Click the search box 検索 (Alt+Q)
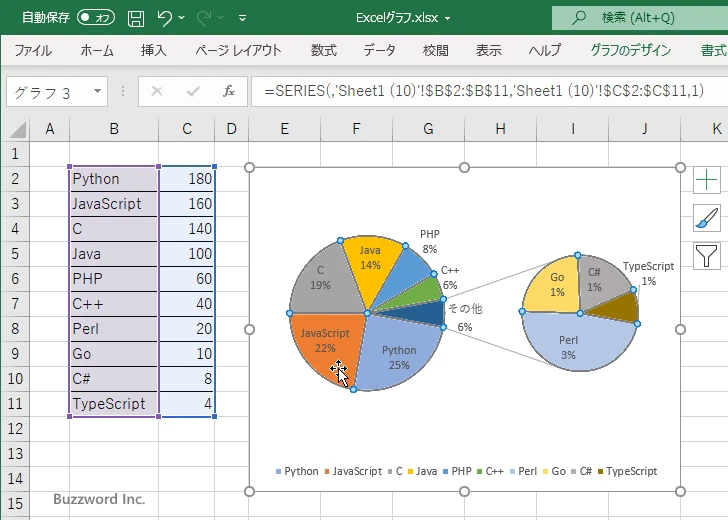Image resolution: width=728 pixels, height=520 pixels. (640, 18)
